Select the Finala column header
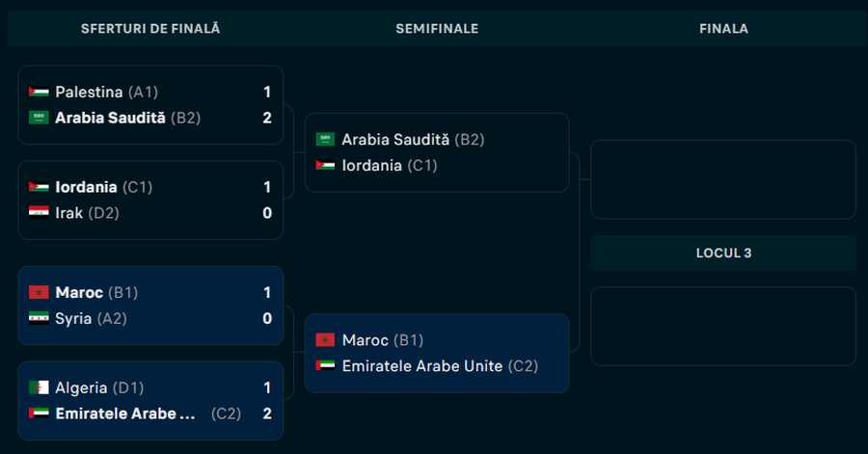Screen dimensions: 868x454 [x=723, y=29]
